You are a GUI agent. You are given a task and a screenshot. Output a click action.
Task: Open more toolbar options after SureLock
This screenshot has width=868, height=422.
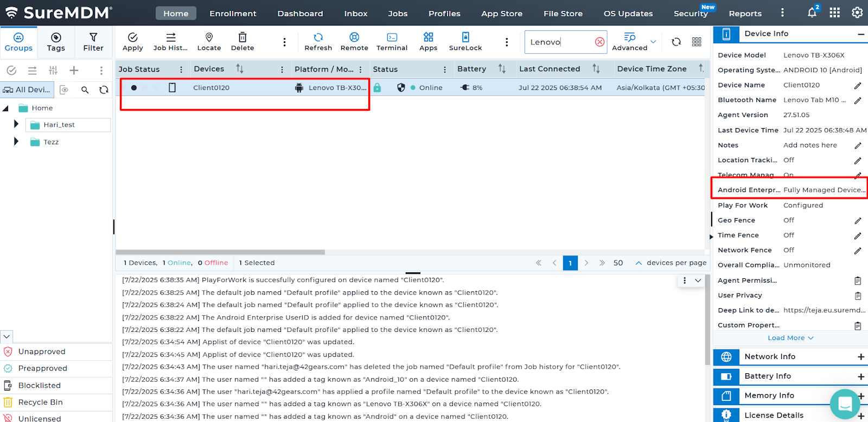tap(507, 42)
